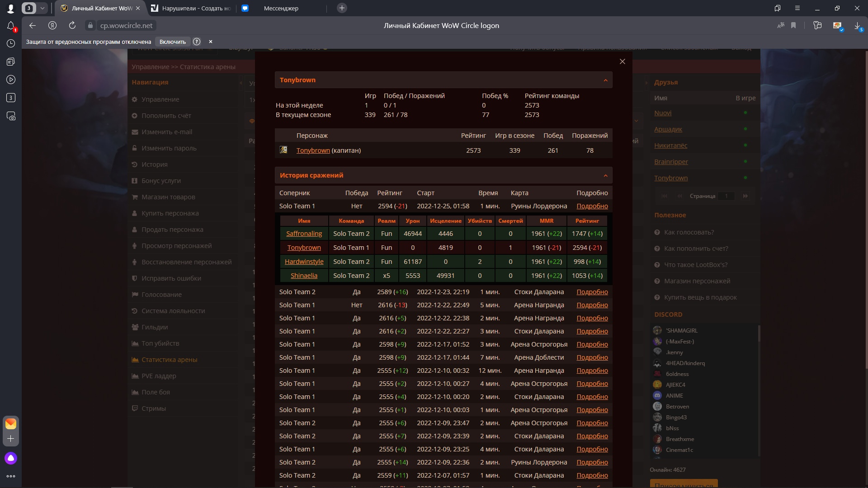Click the browser reload page icon
Viewport: 868px width, 488px height.
pyautogui.click(x=72, y=26)
